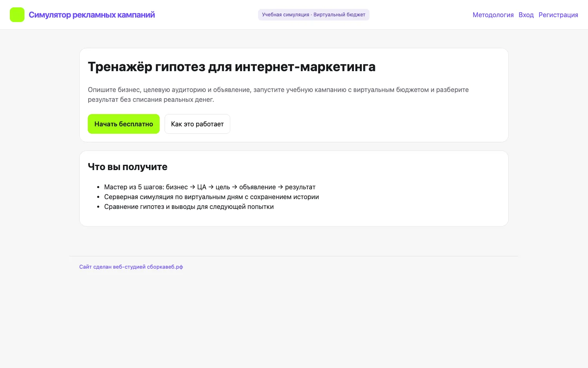Screen dimensions: 588x368
Task: Click the Что вы получите heading
Action: tap(127, 167)
